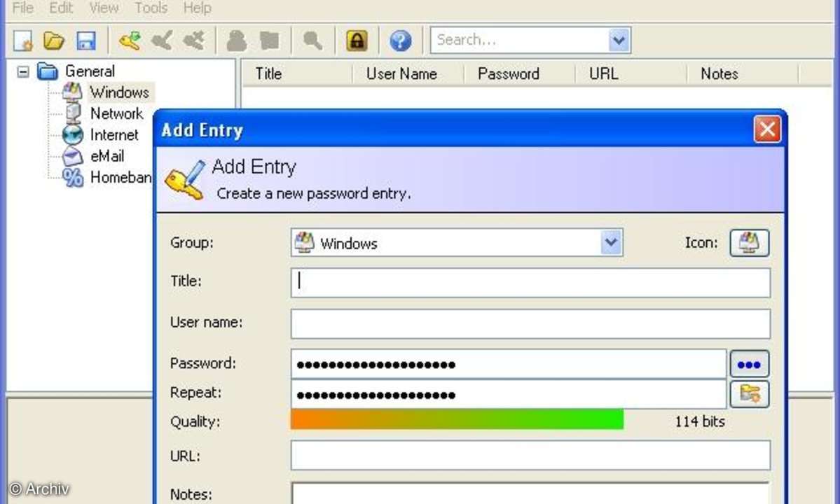Image resolution: width=840 pixels, height=504 pixels.
Task: Open the Tools menu
Action: [x=151, y=8]
